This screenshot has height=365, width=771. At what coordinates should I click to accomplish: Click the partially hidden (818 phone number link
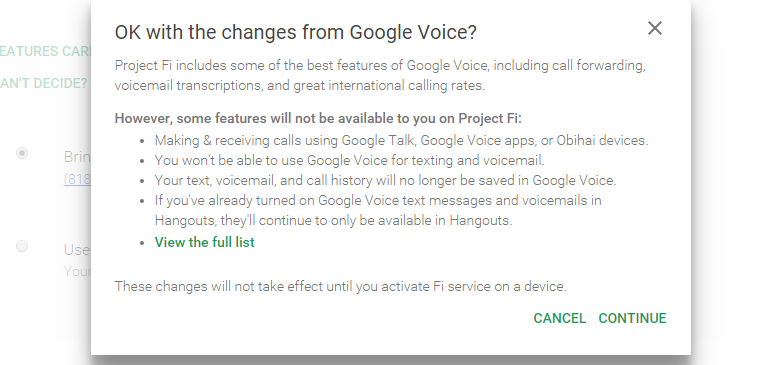(x=77, y=179)
